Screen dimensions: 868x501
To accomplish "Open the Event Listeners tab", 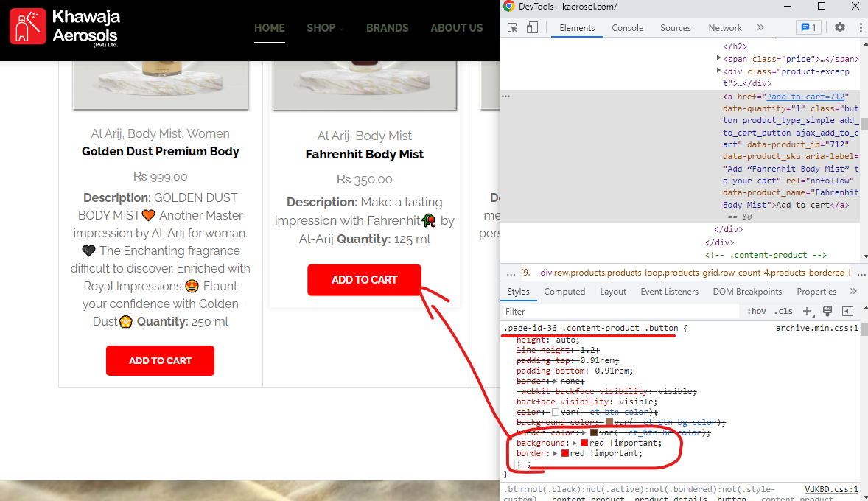I will coord(669,292).
